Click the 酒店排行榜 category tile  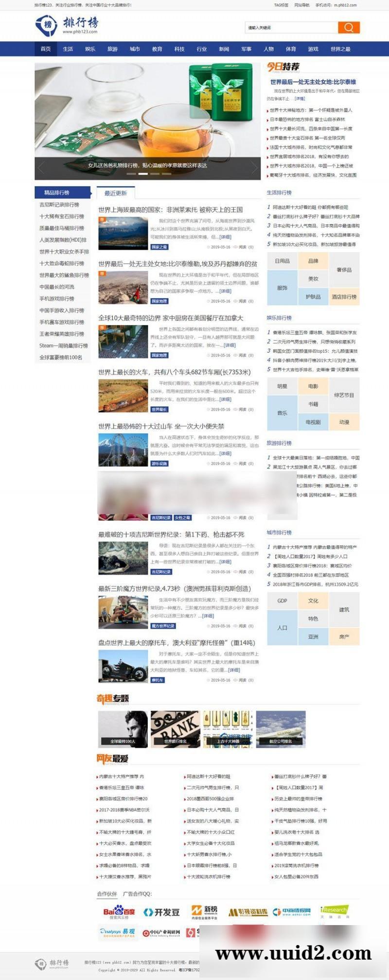(344, 296)
